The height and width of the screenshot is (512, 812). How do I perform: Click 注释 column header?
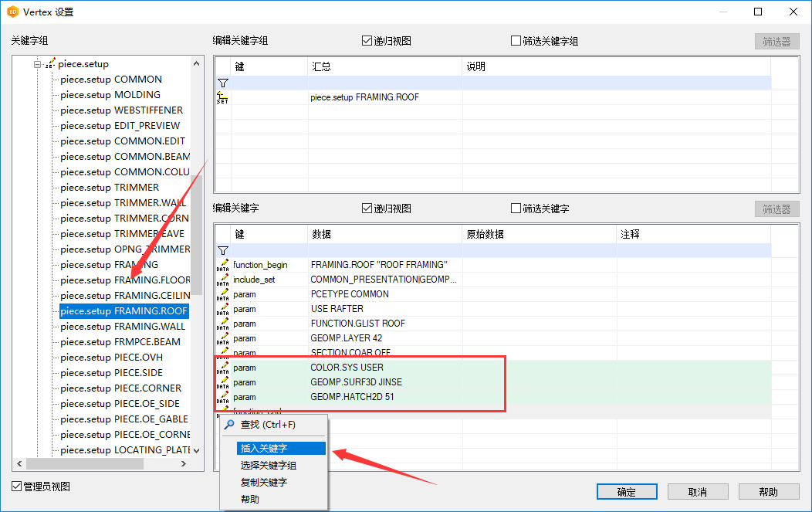(x=693, y=234)
